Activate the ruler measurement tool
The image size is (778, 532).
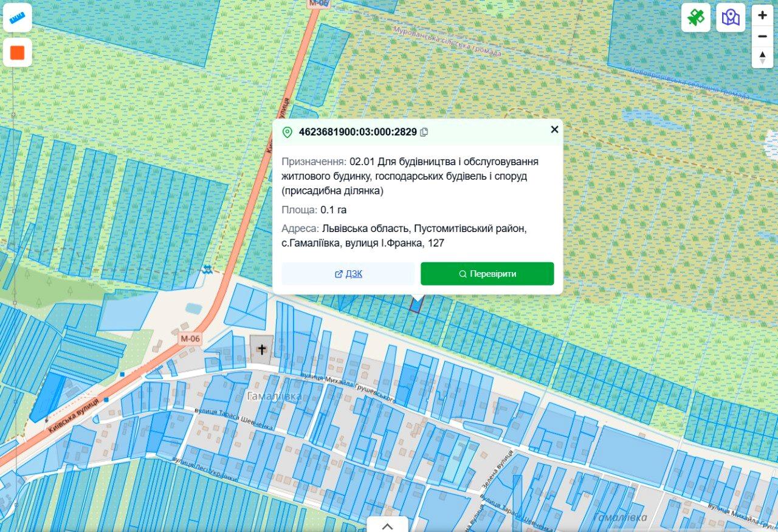click(17, 17)
